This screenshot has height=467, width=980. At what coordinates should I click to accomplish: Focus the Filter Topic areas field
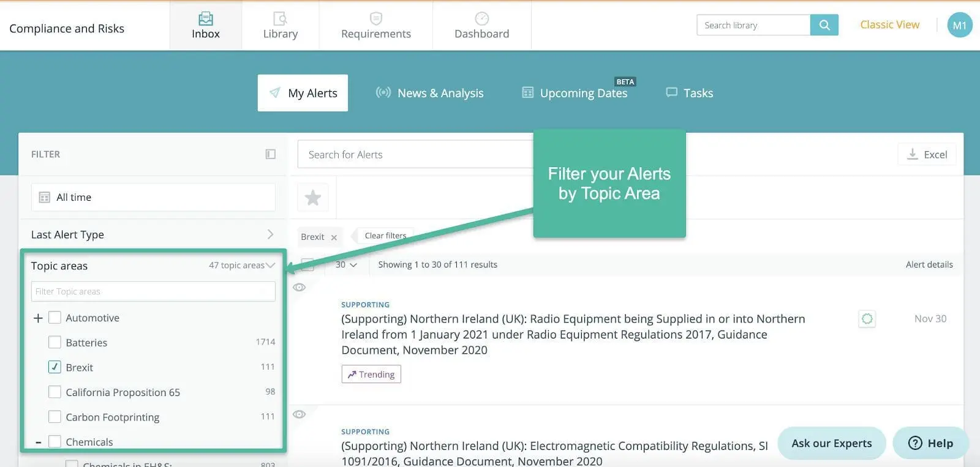click(x=153, y=291)
